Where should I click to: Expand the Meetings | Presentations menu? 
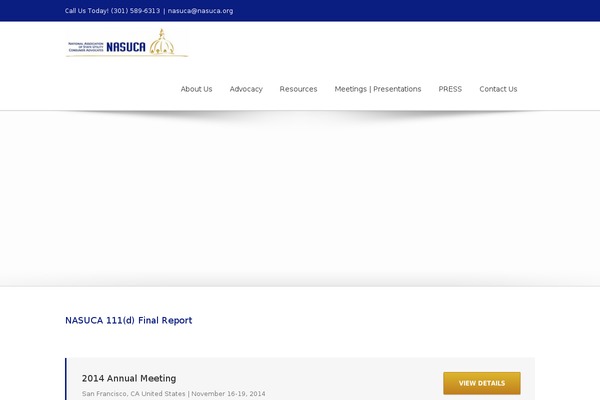378,89
